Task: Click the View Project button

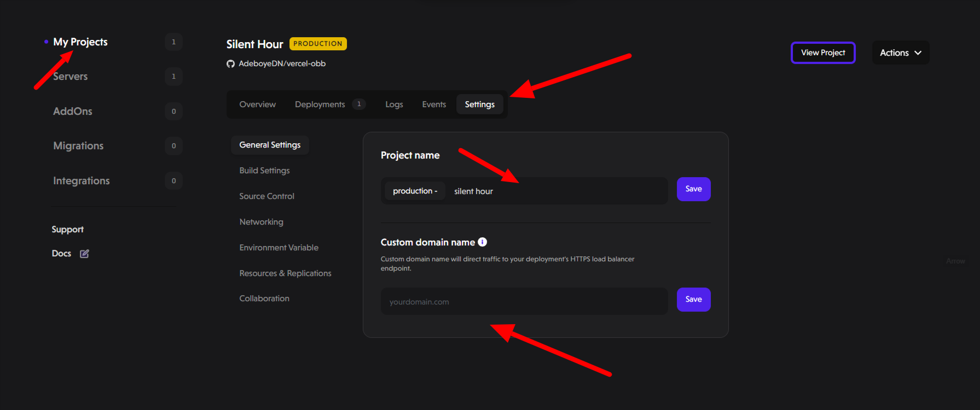Action: pos(823,52)
